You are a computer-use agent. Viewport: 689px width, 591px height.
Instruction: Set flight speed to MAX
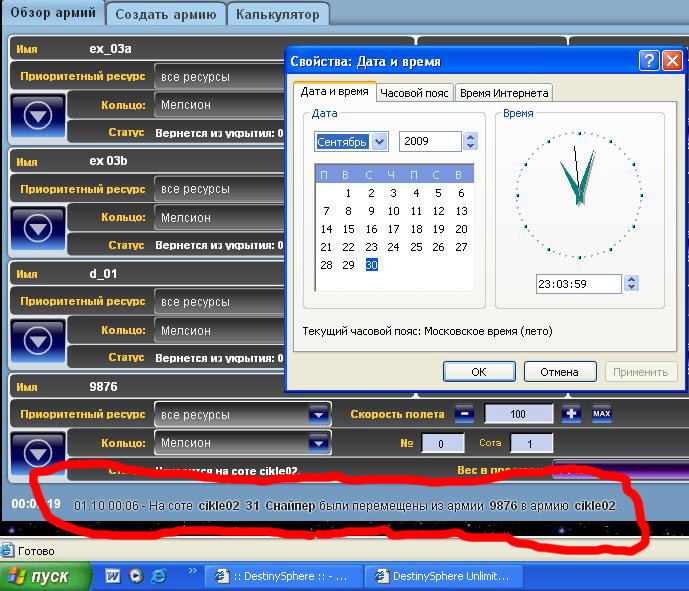click(601, 414)
